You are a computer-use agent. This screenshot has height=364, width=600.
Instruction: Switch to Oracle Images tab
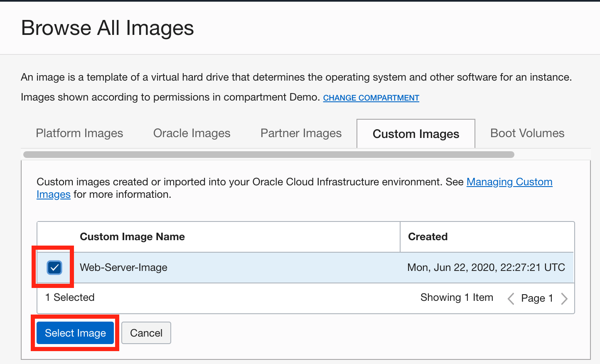[192, 133]
